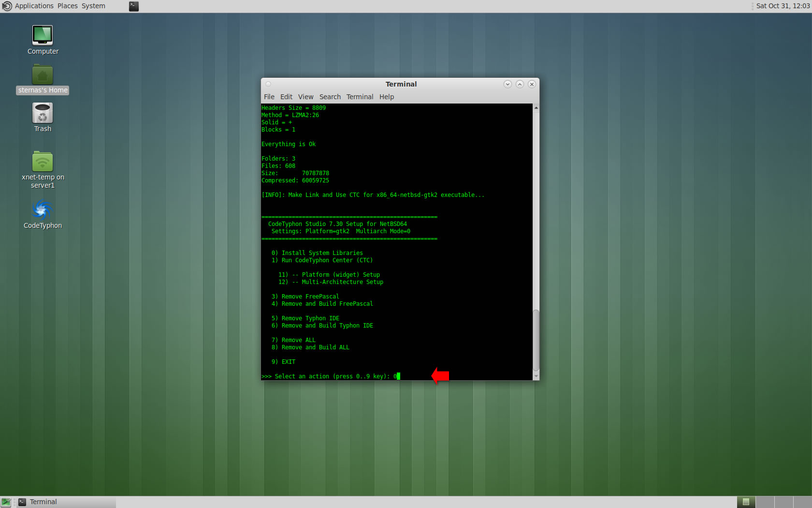Click the 'Method = LZMA2:26' line
The width and height of the screenshot is (812, 508).
[x=290, y=115]
